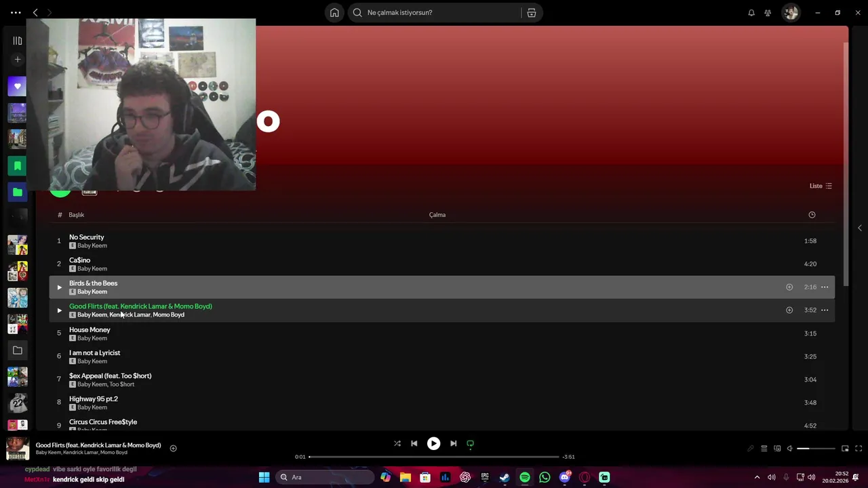Select $ex Appeal (feat. Too $hort)
Screen dimensions: 868x488
(441, 380)
